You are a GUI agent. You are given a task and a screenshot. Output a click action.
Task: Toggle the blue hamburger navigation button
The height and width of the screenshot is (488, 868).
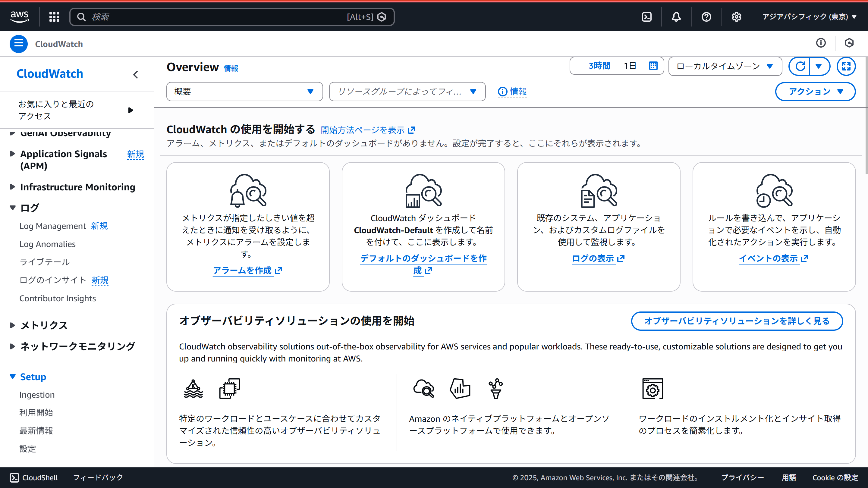(18, 44)
